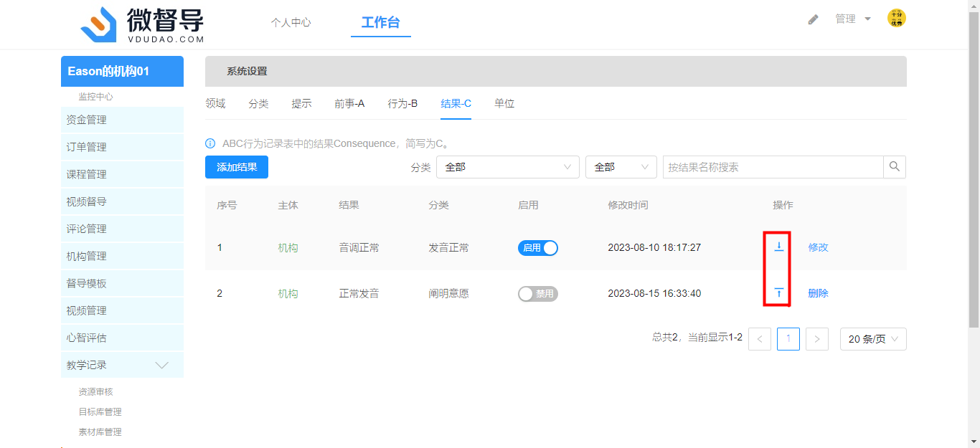Enable the 正常发音 switch
The height and width of the screenshot is (448, 980).
538,294
